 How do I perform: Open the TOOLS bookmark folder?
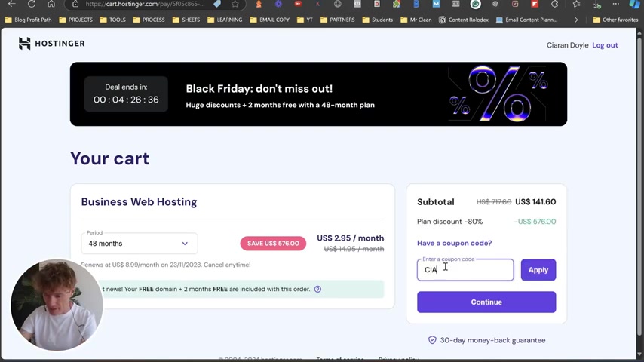coord(112,20)
